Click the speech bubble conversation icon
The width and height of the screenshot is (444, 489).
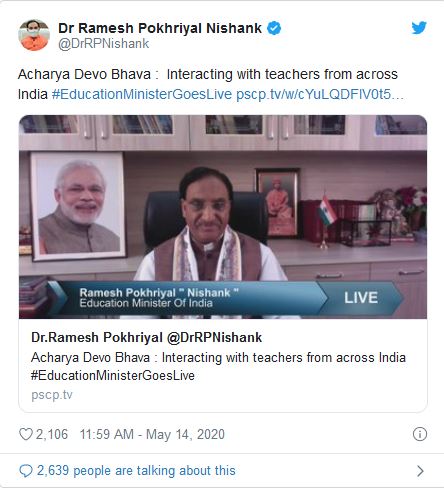26,471
